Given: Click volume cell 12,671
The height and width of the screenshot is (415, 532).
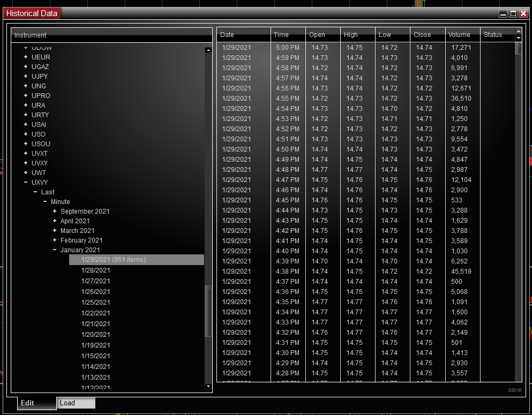Looking at the screenshot, I should [x=461, y=88].
